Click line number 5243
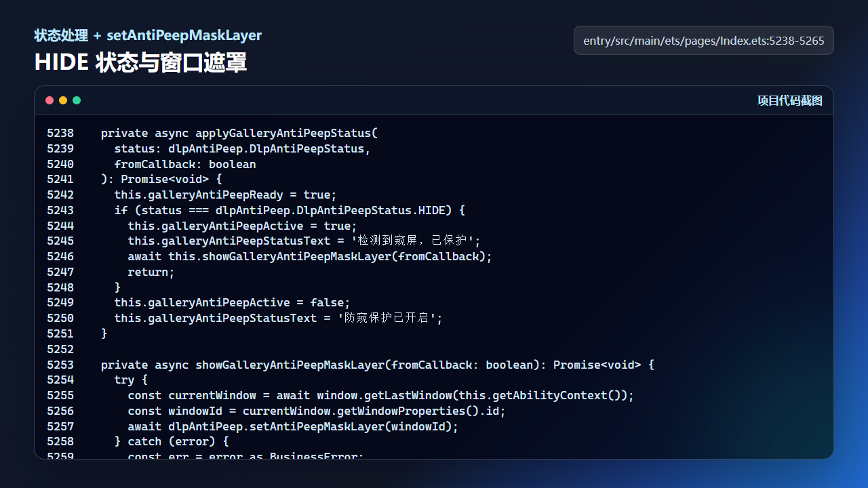Screen dimensions: 868x488 [x=60, y=210]
